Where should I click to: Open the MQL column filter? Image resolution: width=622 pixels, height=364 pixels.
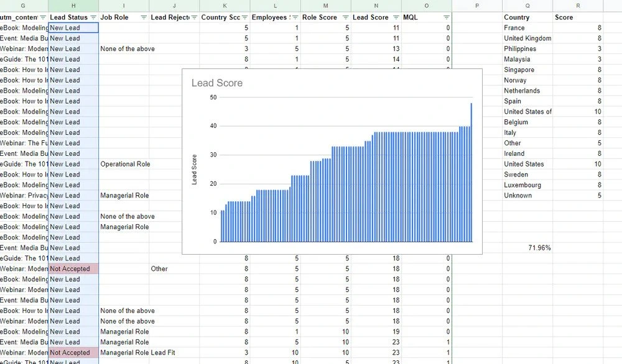point(447,17)
